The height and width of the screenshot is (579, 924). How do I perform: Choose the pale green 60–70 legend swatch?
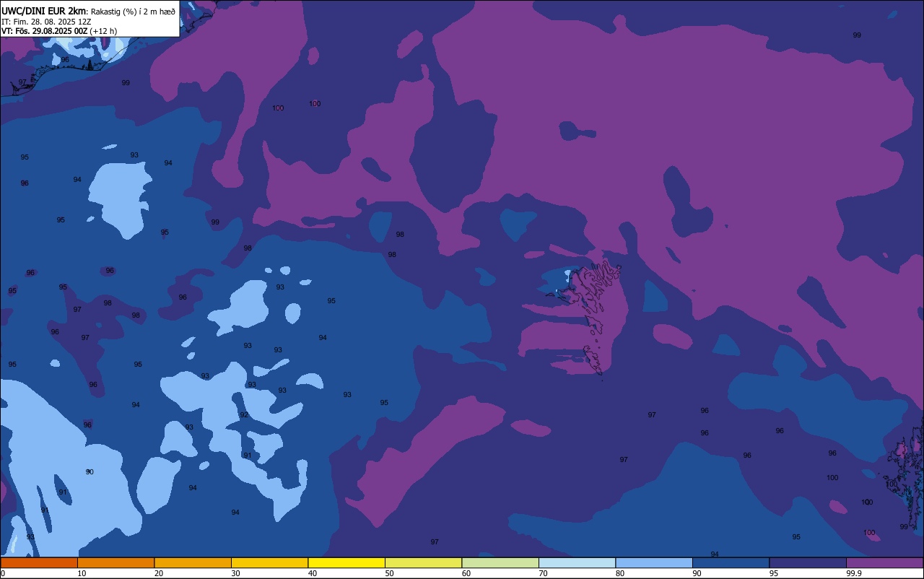tap(500, 562)
